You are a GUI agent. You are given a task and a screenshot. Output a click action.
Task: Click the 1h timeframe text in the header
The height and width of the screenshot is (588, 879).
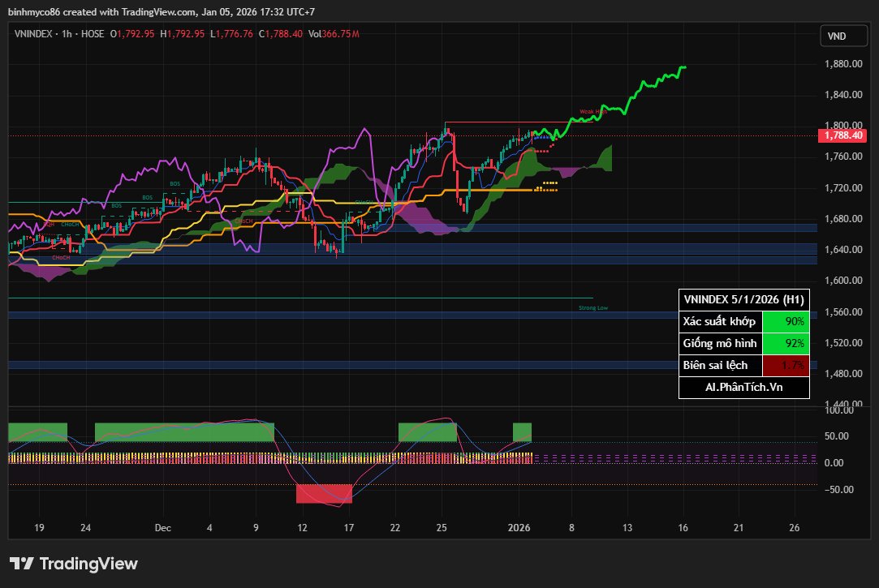point(67,34)
